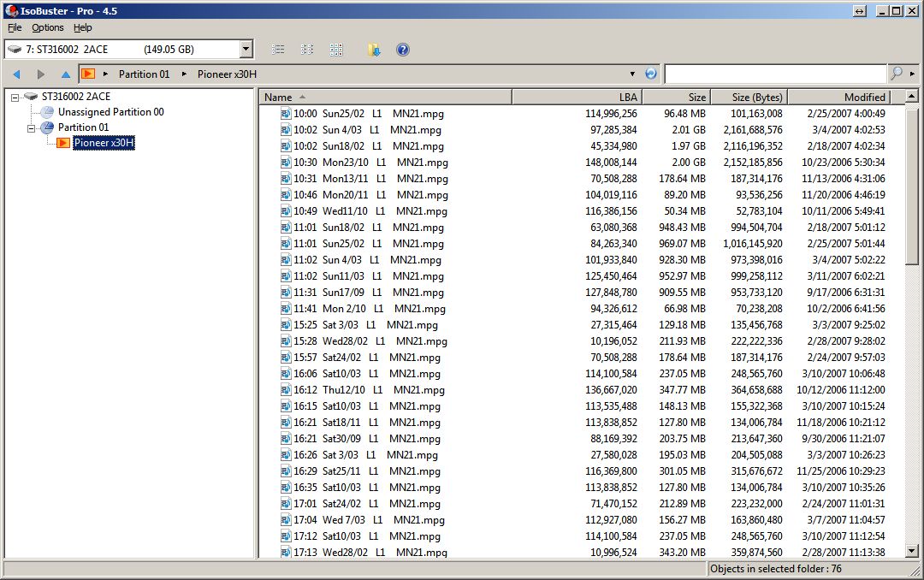Click the IsoBuster title bar resize-arrows button
The image size is (924, 580).
coord(860,11)
